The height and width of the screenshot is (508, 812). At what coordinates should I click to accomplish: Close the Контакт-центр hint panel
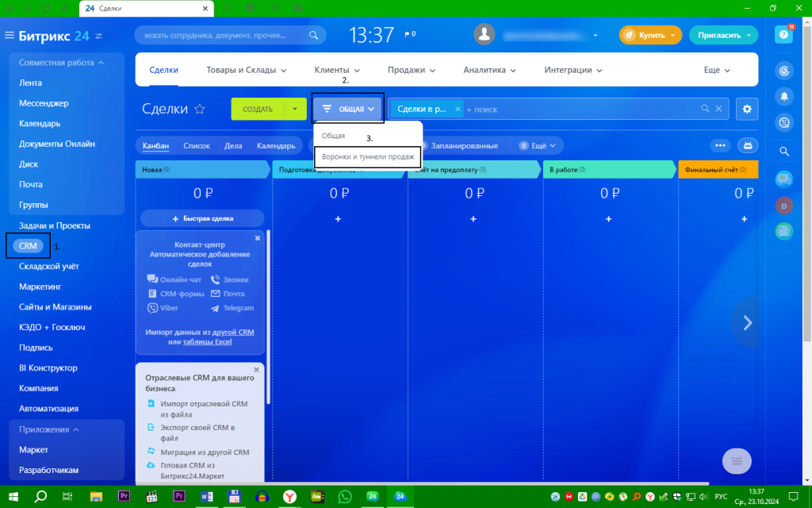(258, 238)
